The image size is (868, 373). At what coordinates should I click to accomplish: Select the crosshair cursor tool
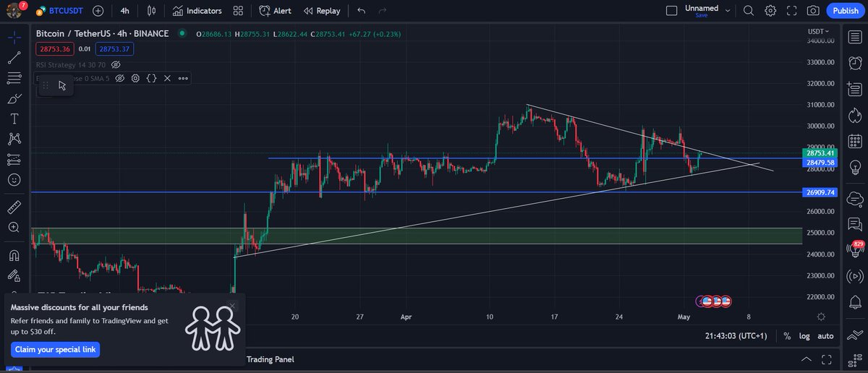tap(14, 37)
